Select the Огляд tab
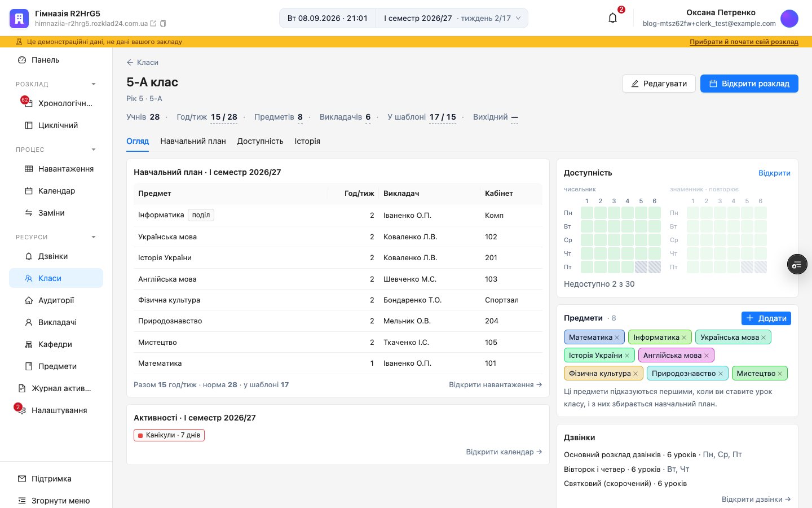Image resolution: width=812 pixels, height=508 pixels. pyautogui.click(x=138, y=141)
